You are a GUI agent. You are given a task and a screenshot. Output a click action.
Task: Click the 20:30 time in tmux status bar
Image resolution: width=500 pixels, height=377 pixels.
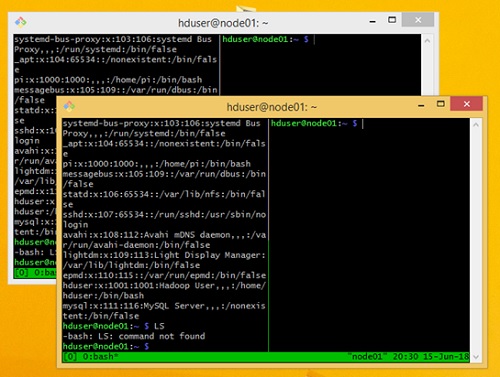pyautogui.click(x=405, y=357)
